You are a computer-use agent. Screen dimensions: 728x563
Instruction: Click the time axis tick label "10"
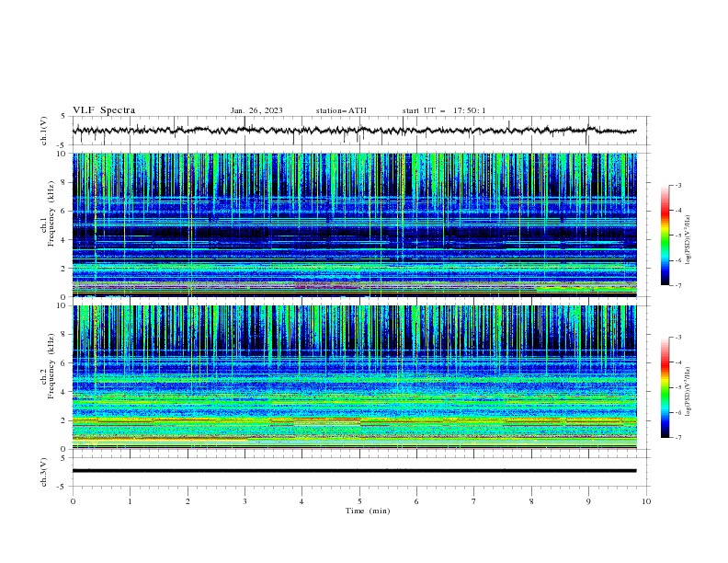click(646, 501)
